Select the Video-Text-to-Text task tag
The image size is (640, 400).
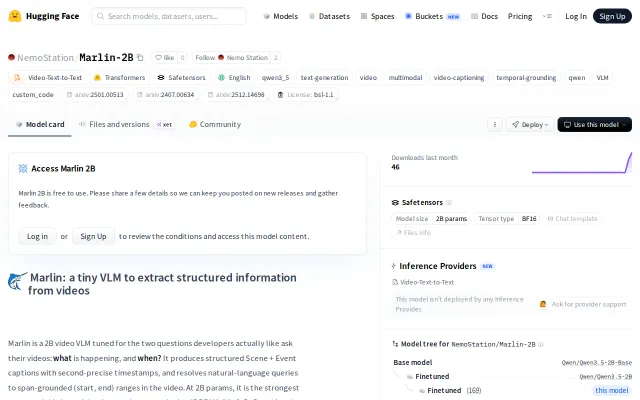(48, 78)
